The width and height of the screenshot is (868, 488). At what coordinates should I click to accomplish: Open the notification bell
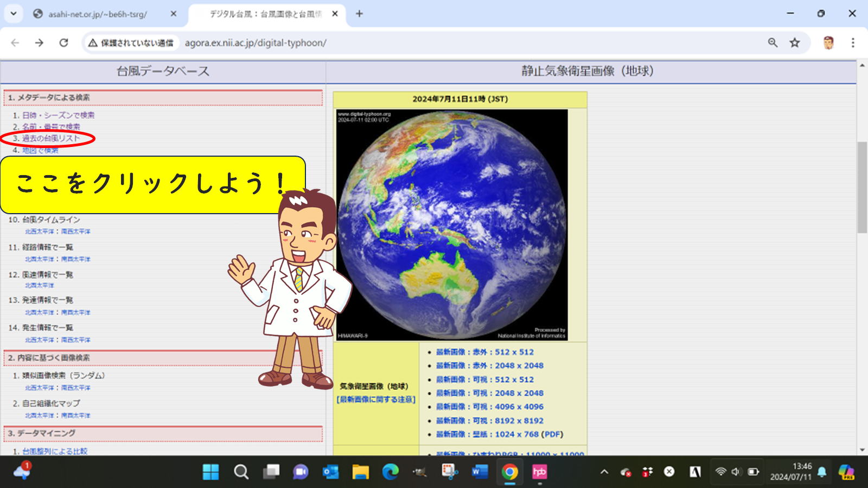click(822, 472)
